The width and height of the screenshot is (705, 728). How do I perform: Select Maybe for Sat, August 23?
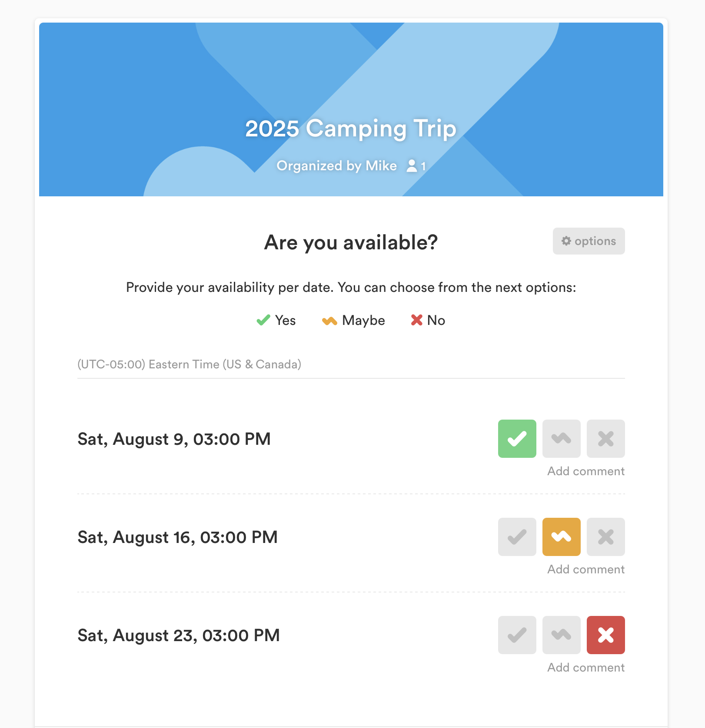click(561, 635)
